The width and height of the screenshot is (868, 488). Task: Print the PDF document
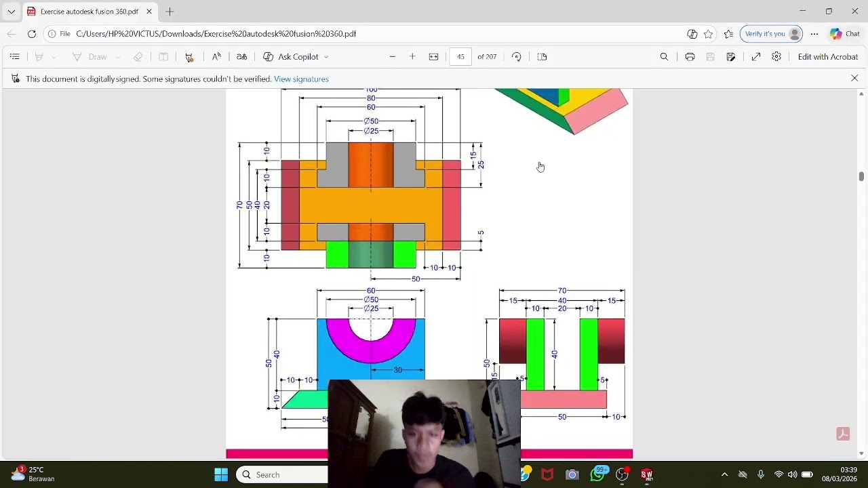[690, 57]
